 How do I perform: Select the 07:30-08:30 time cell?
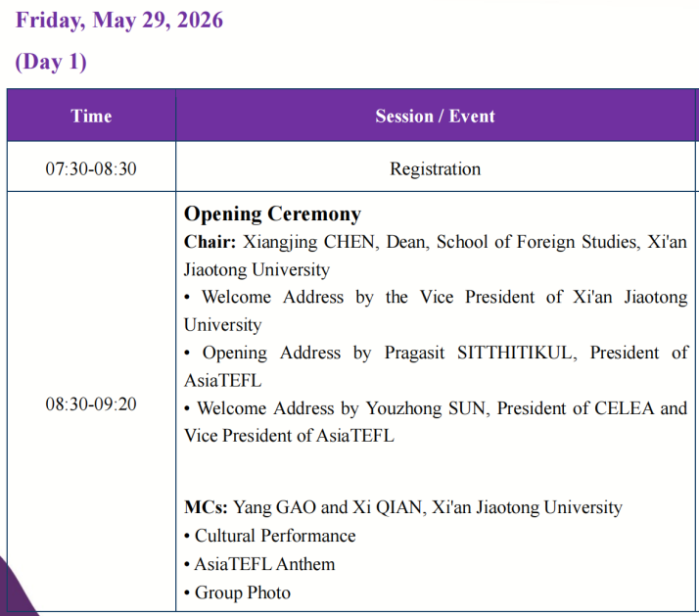[91, 169]
